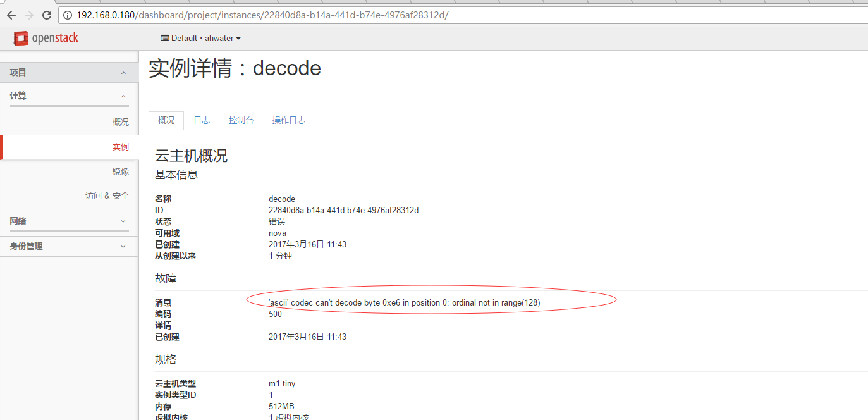
Task: Collapse the 项目 panel
Action: point(68,72)
